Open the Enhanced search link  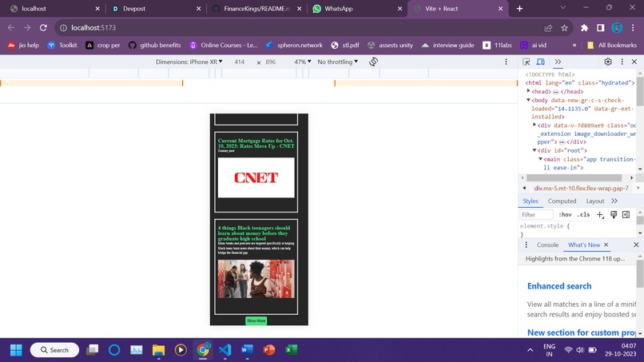pos(559,286)
